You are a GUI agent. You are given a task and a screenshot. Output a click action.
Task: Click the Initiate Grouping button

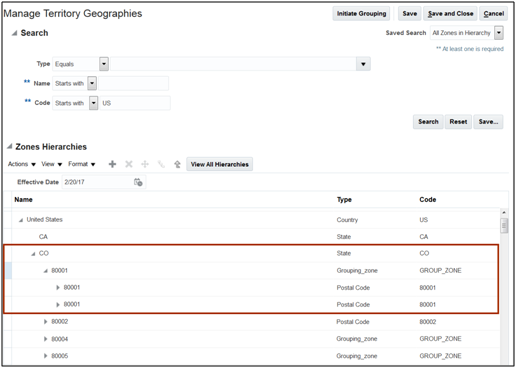click(x=361, y=14)
